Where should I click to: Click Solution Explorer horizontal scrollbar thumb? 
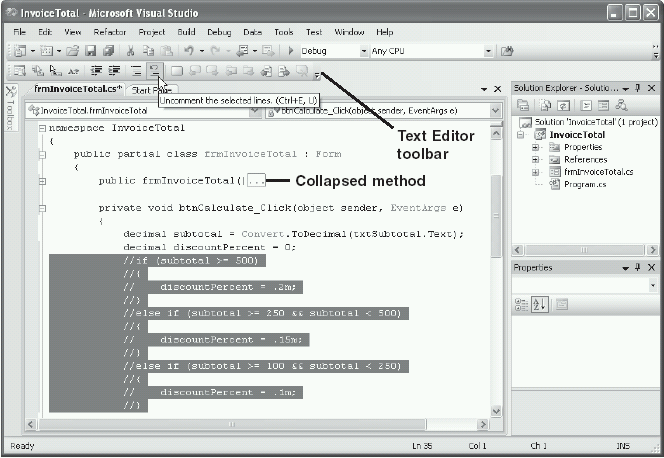[x=584, y=250]
